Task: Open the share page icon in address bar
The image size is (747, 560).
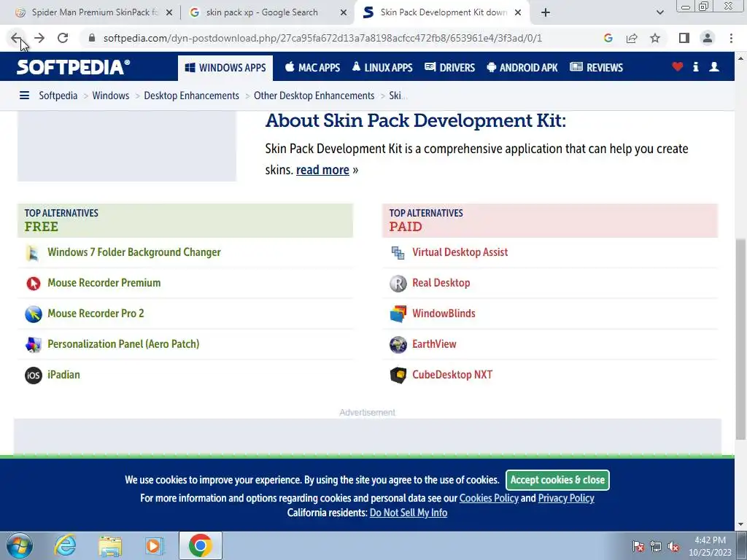Action: (x=632, y=38)
